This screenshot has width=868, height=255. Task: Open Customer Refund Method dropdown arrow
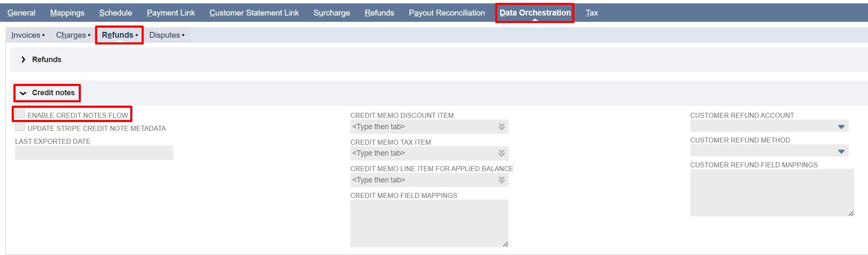click(x=841, y=151)
